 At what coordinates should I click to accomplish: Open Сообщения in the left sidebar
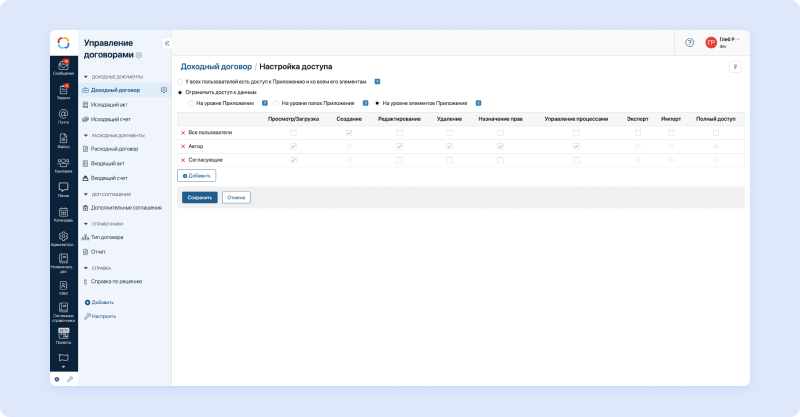tap(63, 67)
